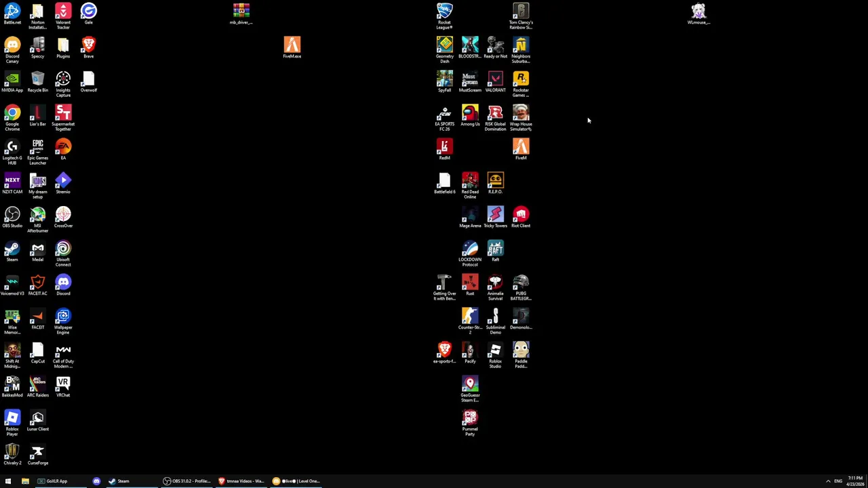Open the Epic Games Launcher shortcut
This screenshot has width=868, height=488.
point(37,152)
